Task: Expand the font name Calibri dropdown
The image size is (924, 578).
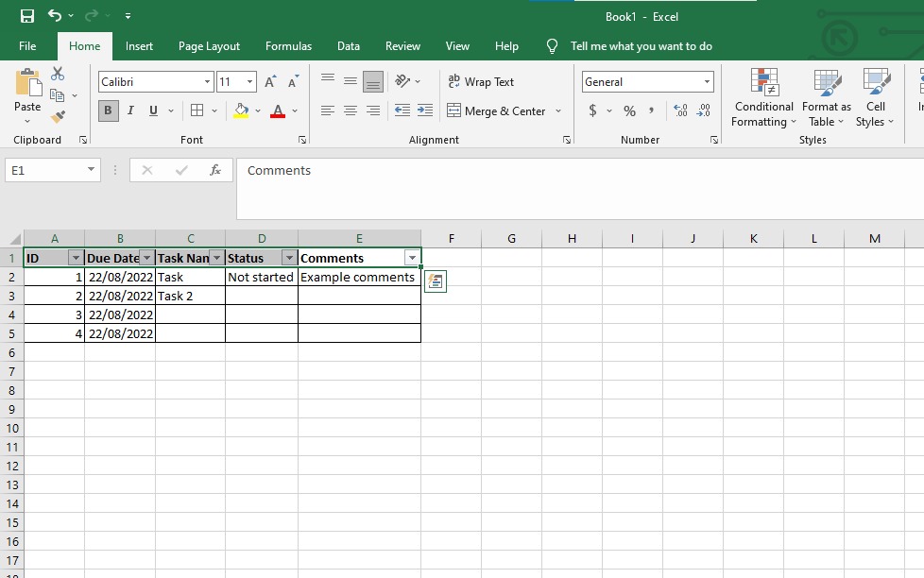Action: click(207, 82)
